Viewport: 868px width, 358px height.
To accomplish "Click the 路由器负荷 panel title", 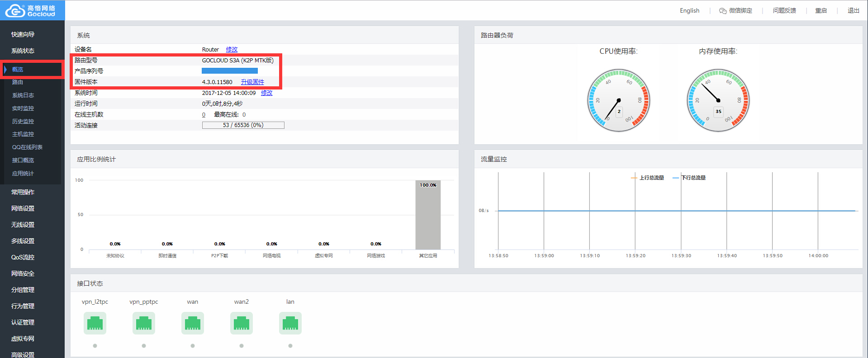I will tap(497, 35).
